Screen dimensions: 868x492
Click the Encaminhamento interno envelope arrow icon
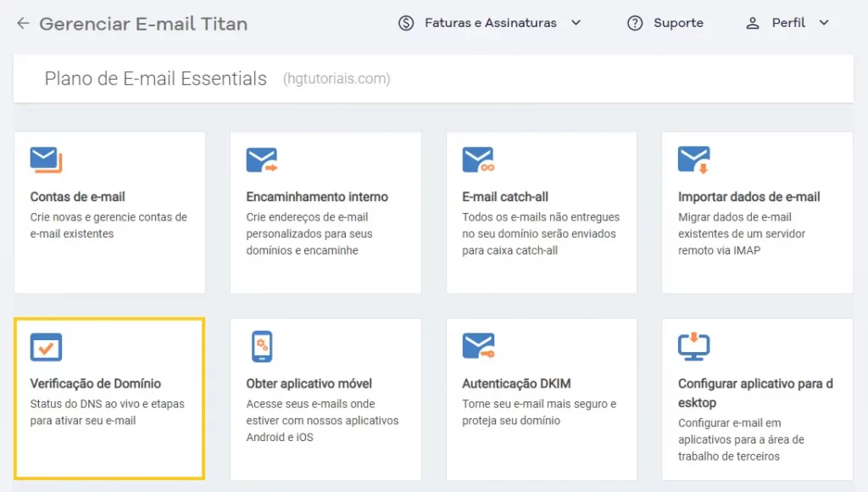[x=262, y=159]
